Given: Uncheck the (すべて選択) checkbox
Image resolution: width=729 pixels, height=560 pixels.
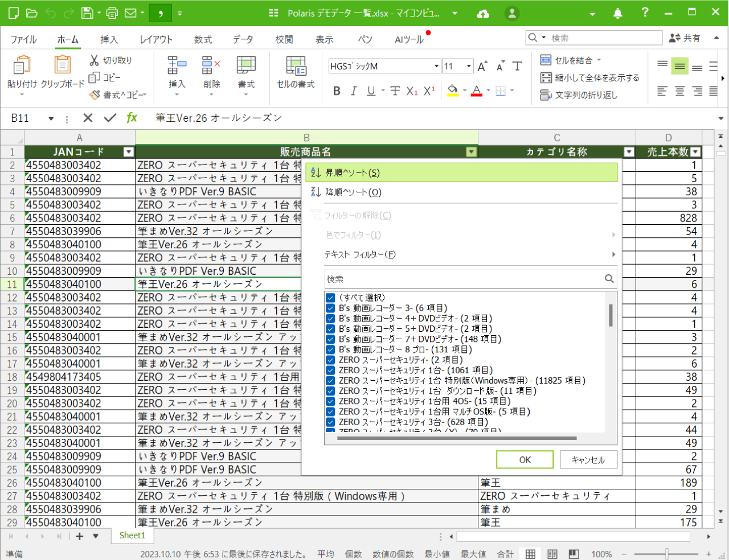Looking at the screenshot, I should [330, 298].
